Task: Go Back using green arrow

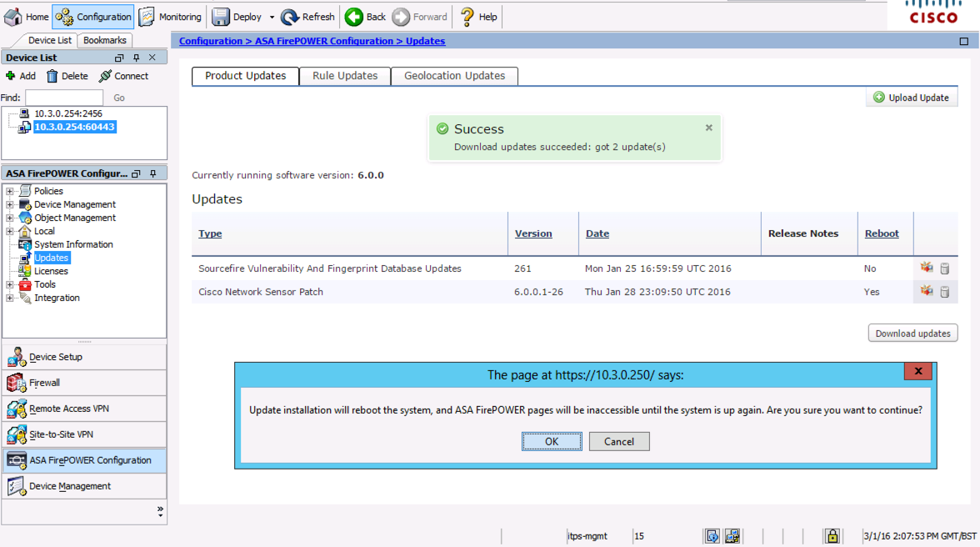Action: tap(353, 17)
